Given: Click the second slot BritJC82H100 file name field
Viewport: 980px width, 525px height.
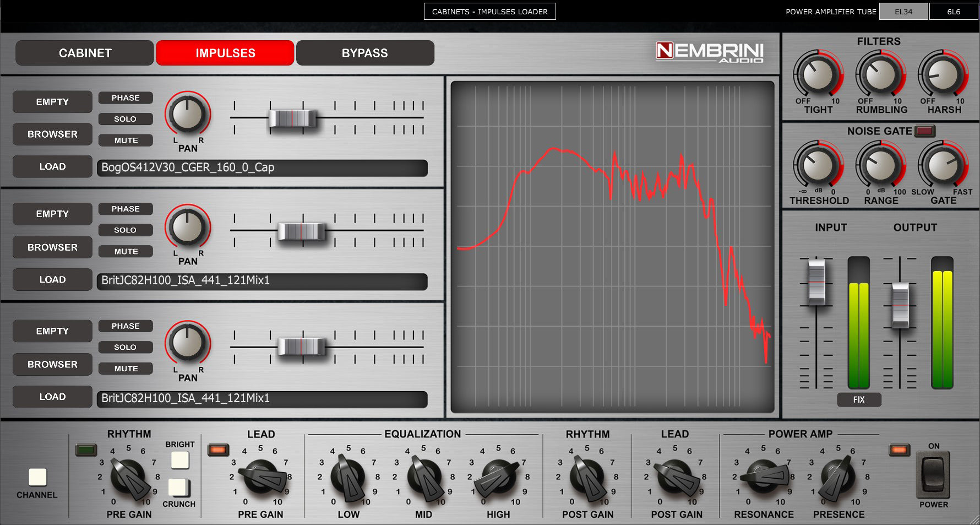Looking at the screenshot, I should [262, 281].
